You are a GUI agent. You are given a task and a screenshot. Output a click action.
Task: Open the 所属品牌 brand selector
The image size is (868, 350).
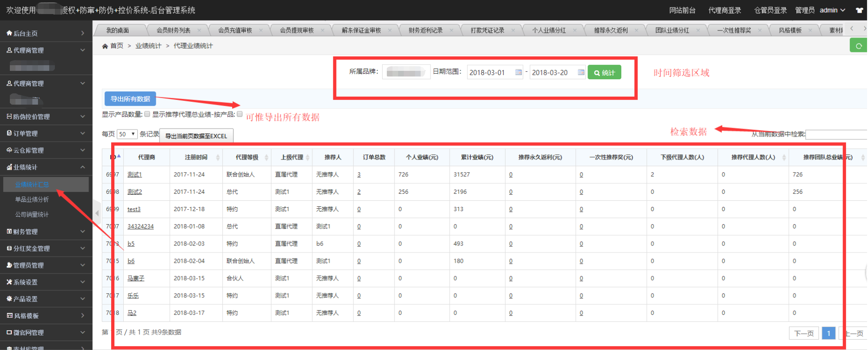click(406, 72)
